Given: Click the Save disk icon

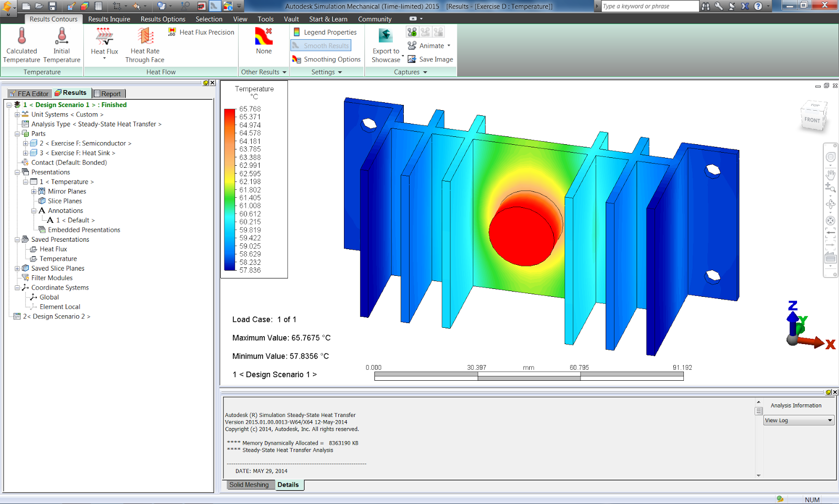Looking at the screenshot, I should coord(52,6).
